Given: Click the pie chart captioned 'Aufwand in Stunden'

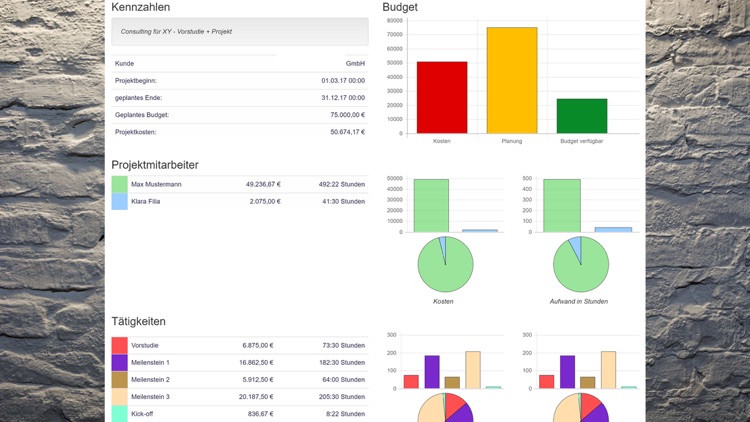Looking at the screenshot, I should point(581,264).
